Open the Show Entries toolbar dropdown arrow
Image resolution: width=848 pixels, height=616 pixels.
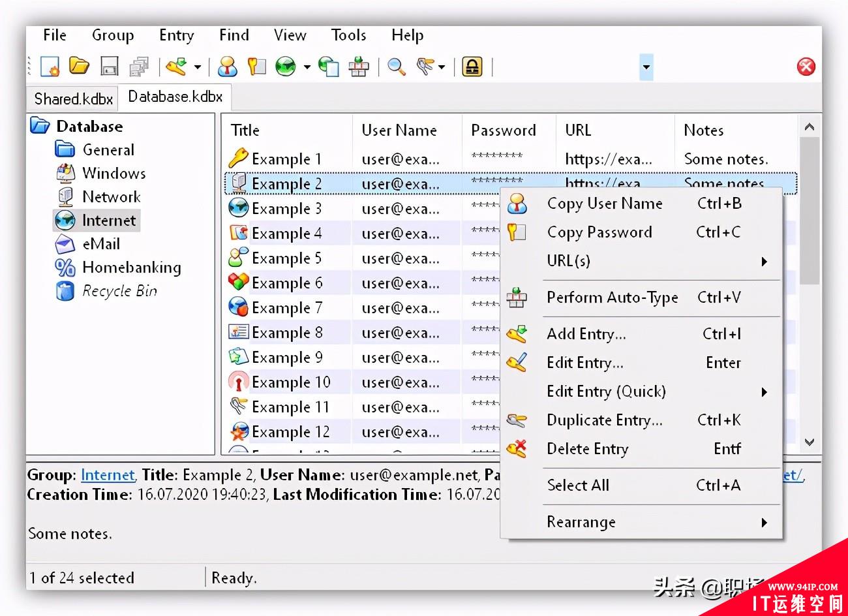[442, 67]
